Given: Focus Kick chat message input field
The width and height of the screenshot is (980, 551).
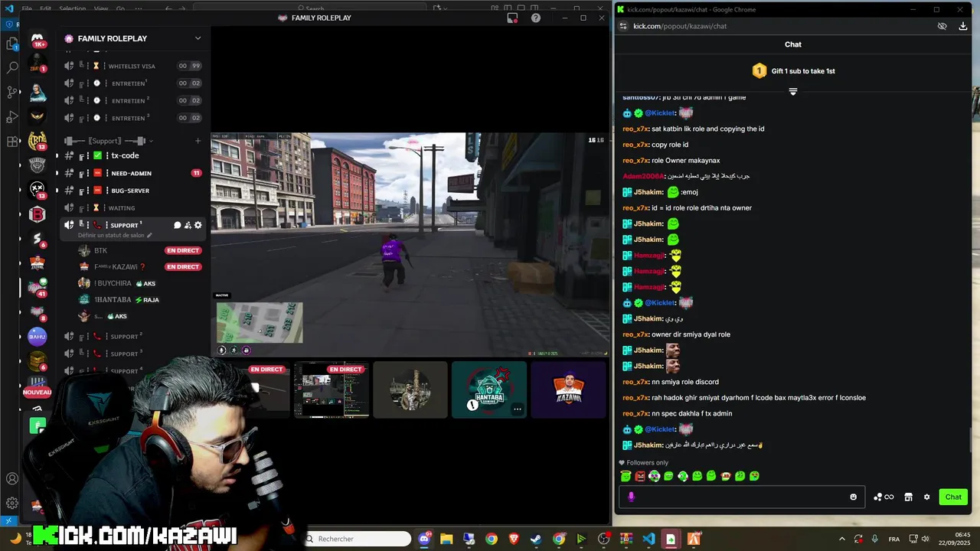Looking at the screenshot, I should [741, 497].
